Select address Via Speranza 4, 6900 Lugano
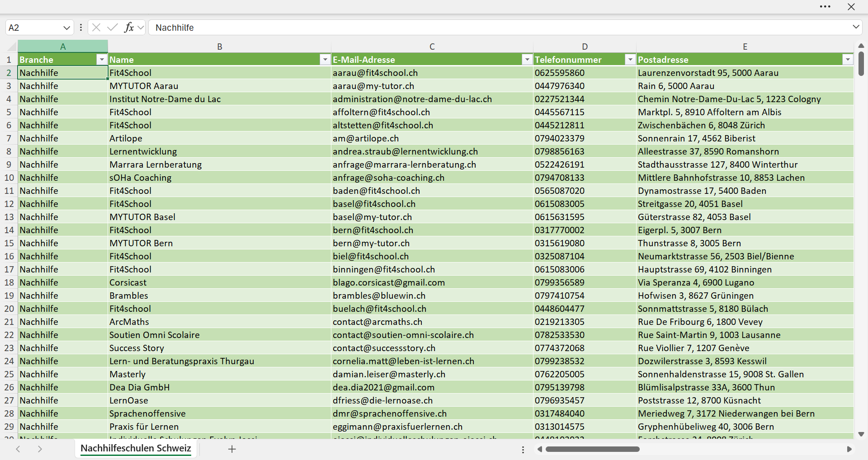 [x=745, y=282]
